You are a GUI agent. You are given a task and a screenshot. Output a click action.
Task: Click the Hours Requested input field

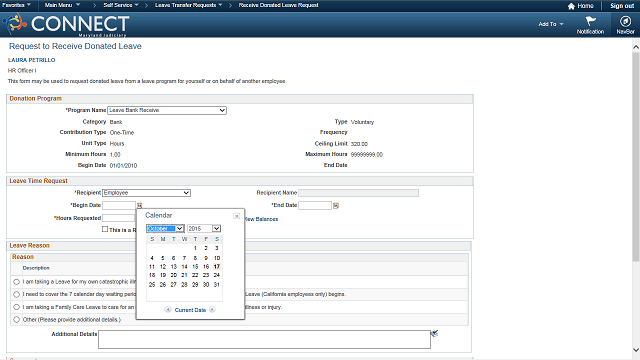[119, 218]
